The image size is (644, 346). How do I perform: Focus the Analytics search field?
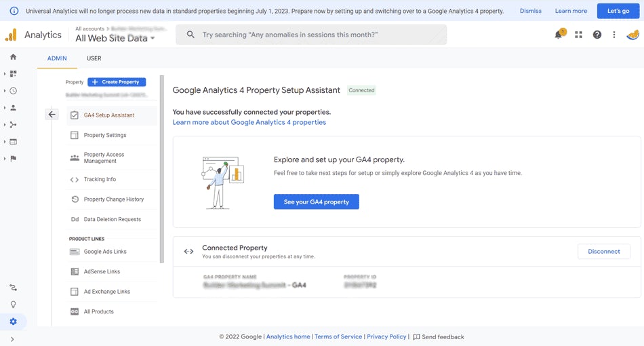pos(311,35)
